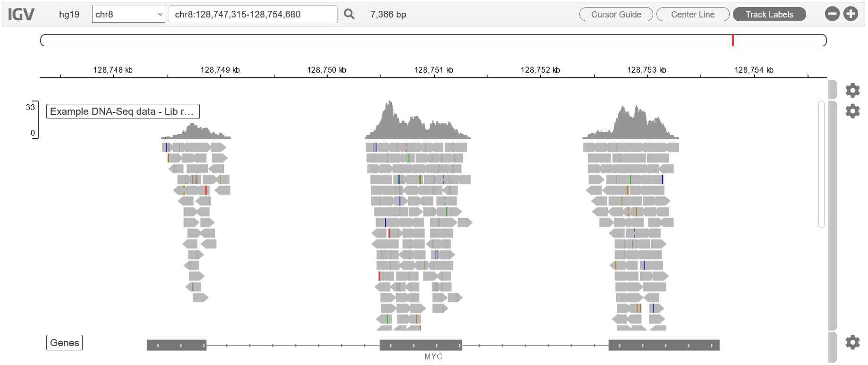Open Genes track settings gear
This screenshot has width=868, height=365.
pyautogui.click(x=852, y=342)
